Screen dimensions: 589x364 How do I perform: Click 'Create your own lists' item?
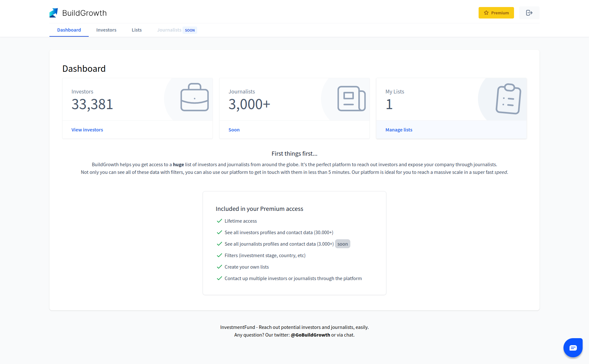pos(247,267)
